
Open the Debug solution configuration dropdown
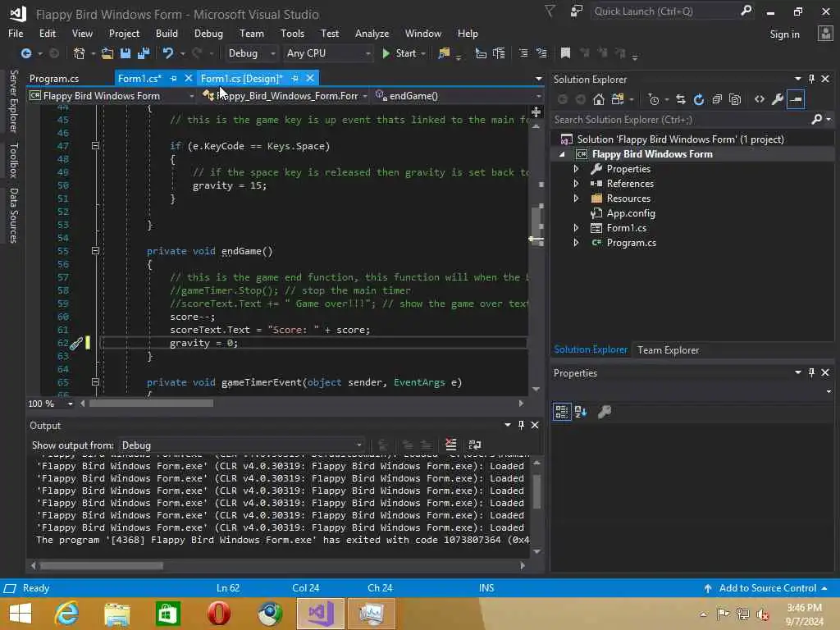tap(251, 53)
